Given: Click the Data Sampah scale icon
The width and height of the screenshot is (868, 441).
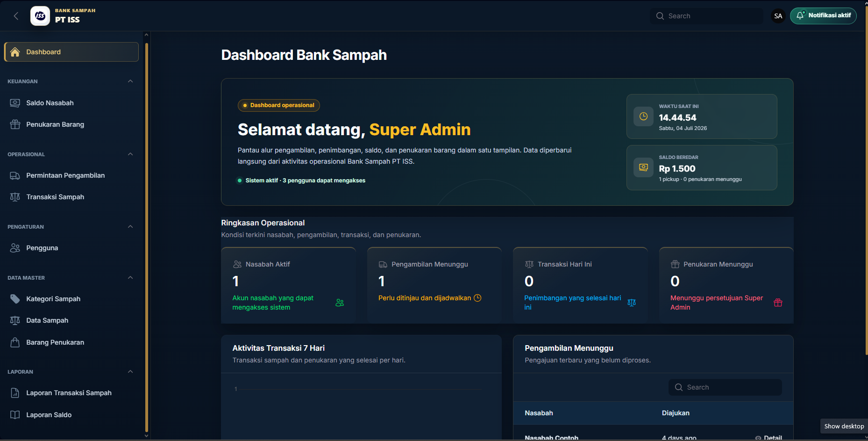Looking at the screenshot, I should click(15, 320).
